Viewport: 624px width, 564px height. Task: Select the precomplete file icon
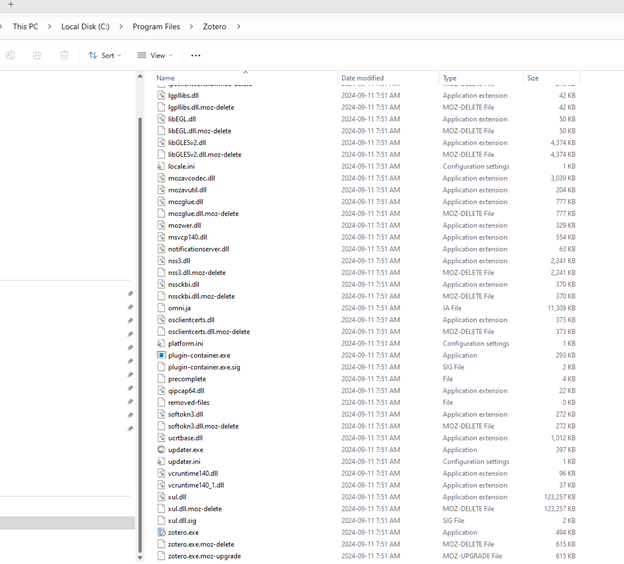click(161, 379)
